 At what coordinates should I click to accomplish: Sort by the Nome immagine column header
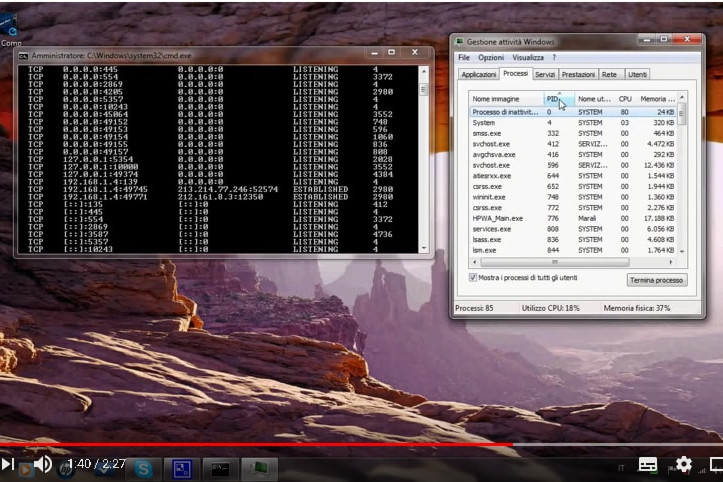pyautogui.click(x=506, y=99)
